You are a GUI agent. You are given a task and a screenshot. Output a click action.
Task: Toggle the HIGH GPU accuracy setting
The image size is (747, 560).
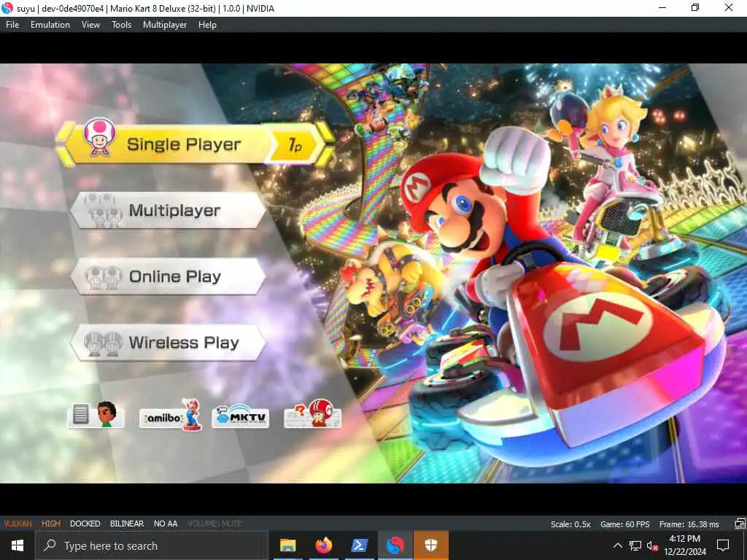click(x=50, y=524)
